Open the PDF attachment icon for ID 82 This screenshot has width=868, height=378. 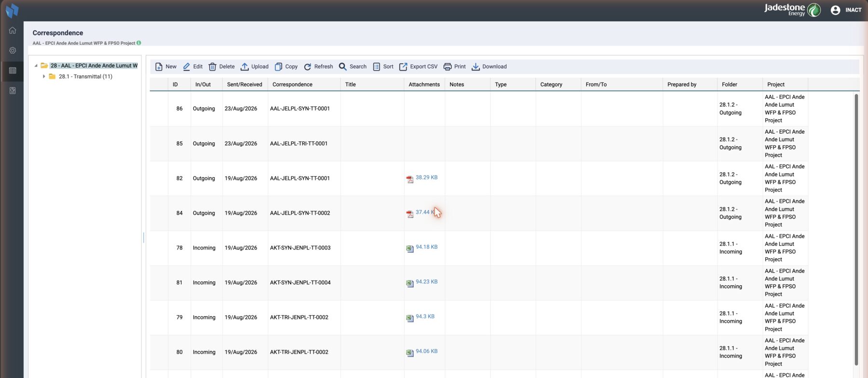[x=410, y=179]
